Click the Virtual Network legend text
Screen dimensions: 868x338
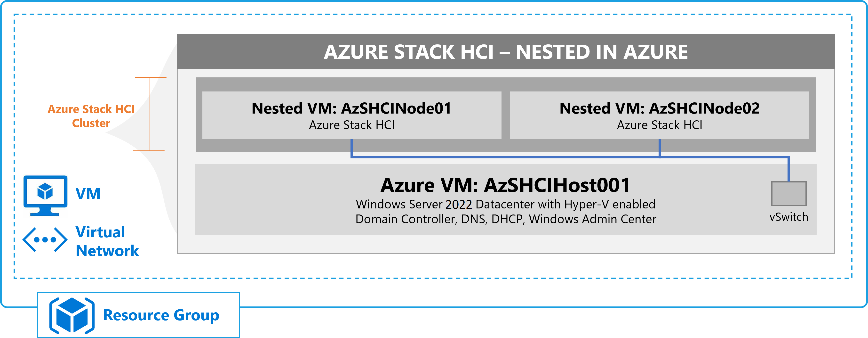pyautogui.click(x=107, y=241)
